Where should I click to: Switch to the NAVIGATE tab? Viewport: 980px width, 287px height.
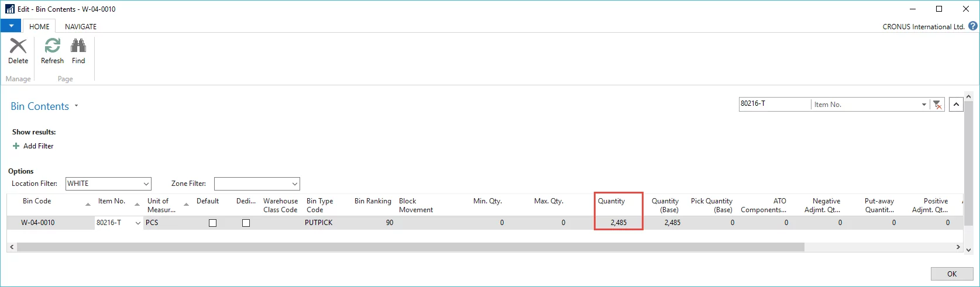coord(81,27)
